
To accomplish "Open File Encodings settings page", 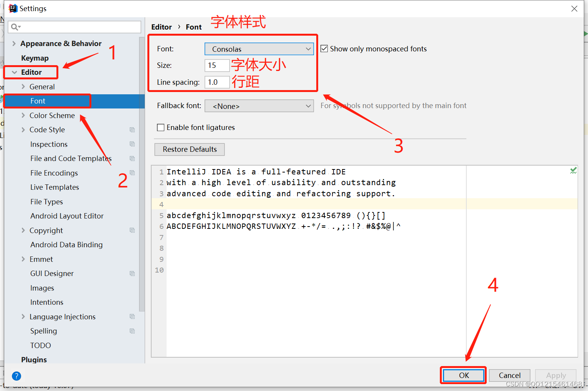I will tap(54, 173).
